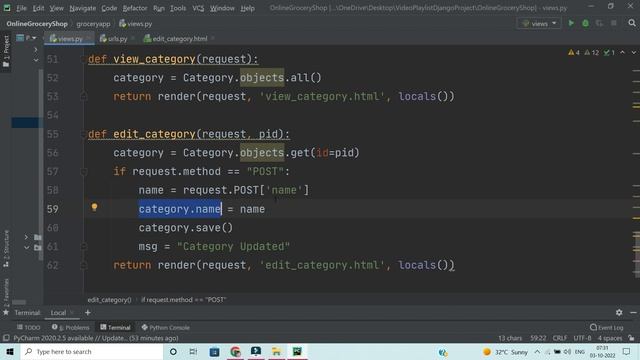
Task: Open PyCharm from the Windows taskbar
Action: [x=297, y=351]
